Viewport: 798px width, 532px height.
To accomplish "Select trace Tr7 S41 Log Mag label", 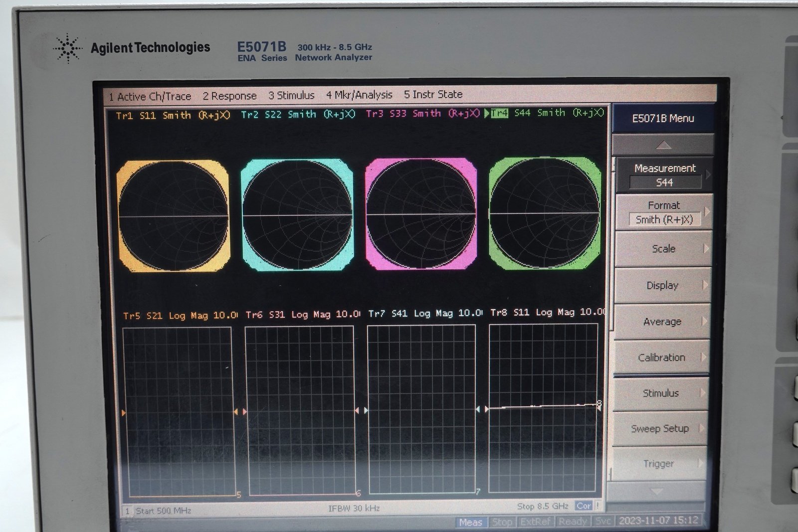I will point(425,313).
